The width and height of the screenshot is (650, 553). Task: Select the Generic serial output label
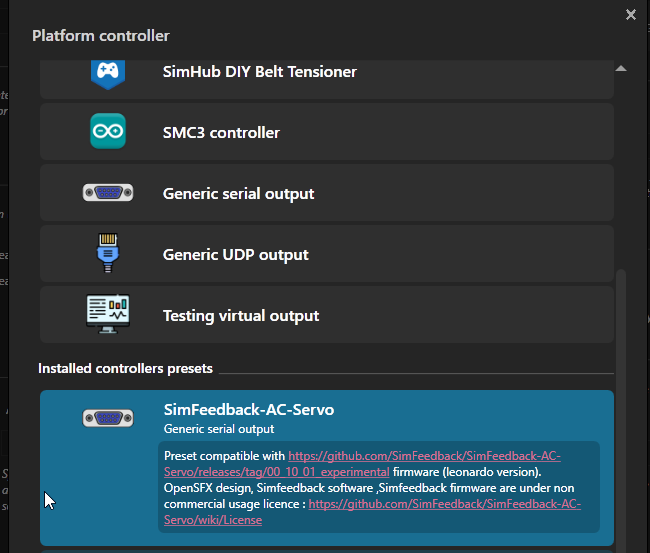click(x=238, y=194)
